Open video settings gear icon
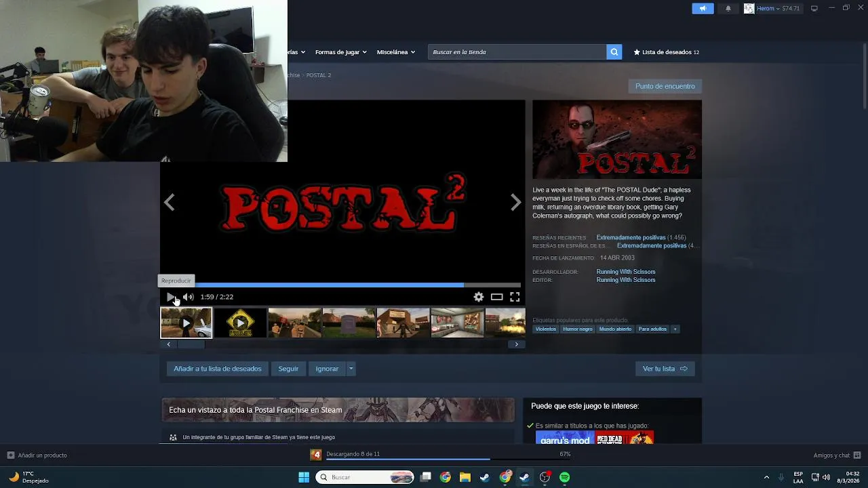 point(479,297)
